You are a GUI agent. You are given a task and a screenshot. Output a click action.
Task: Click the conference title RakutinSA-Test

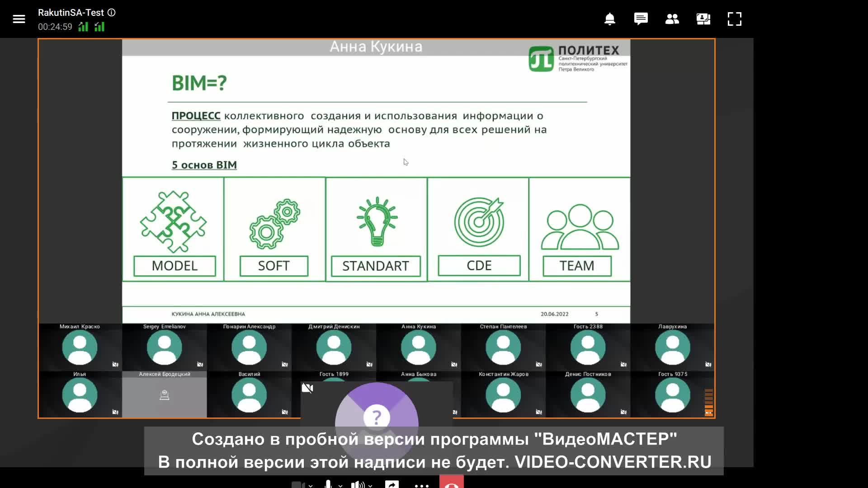pos(71,13)
